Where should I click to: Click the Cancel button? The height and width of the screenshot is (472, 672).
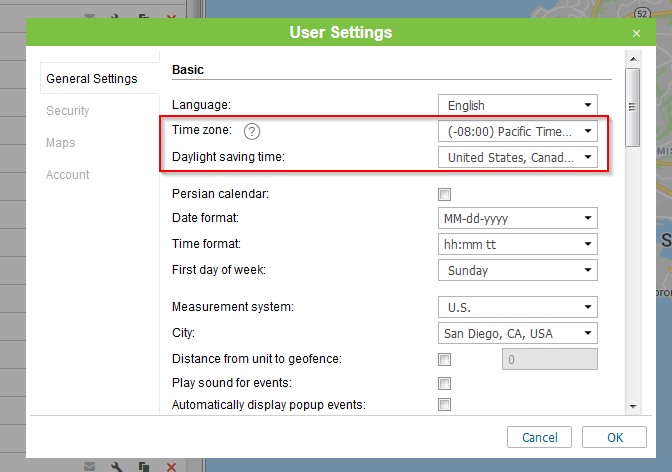tap(539, 437)
